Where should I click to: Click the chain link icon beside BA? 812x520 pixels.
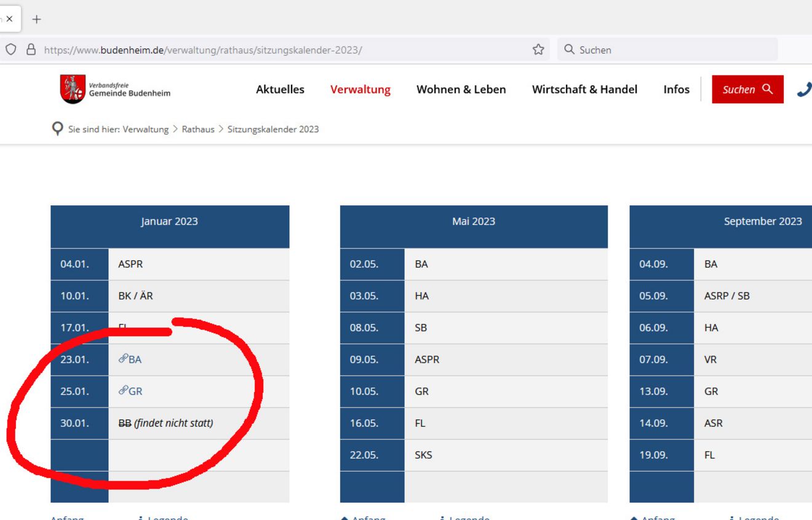pos(123,359)
